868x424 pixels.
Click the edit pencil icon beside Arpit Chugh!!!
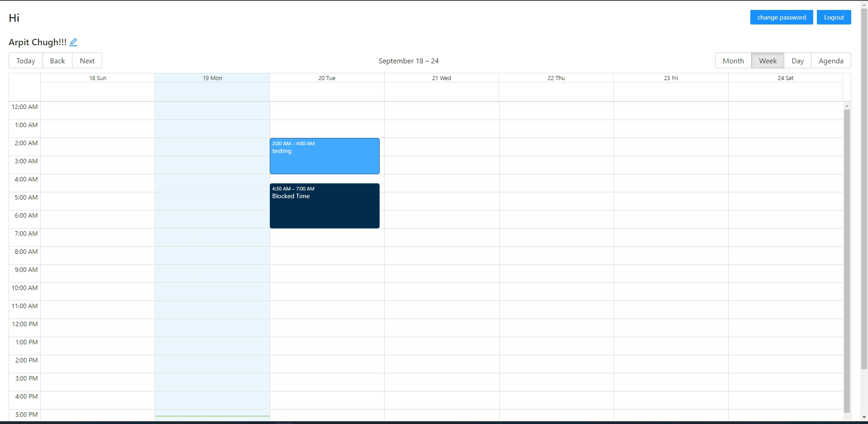coord(74,42)
